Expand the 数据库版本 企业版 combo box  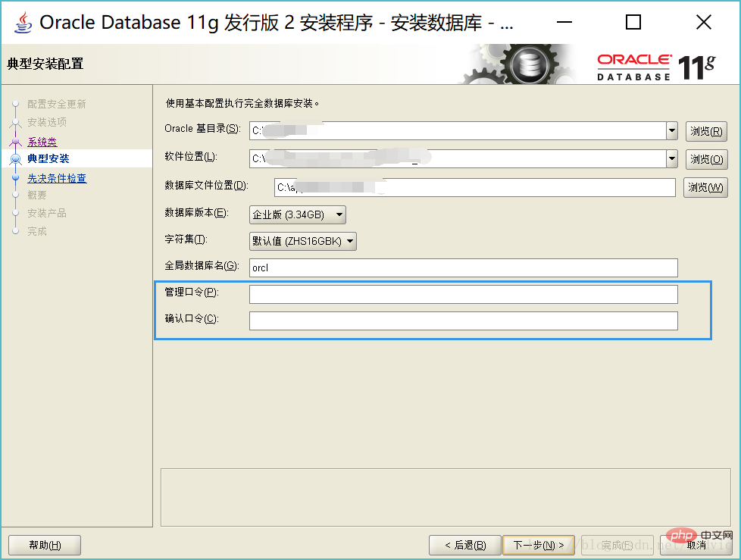tap(298, 214)
